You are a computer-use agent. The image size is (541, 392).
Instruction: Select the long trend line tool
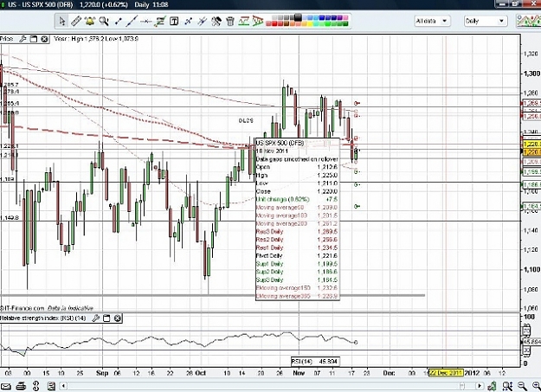(x=132, y=21)
